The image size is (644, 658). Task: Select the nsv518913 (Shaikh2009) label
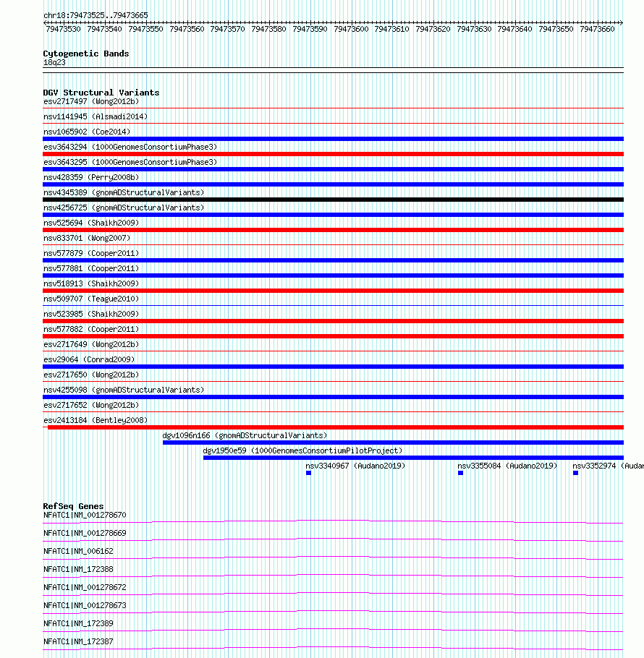click(91, 283)
